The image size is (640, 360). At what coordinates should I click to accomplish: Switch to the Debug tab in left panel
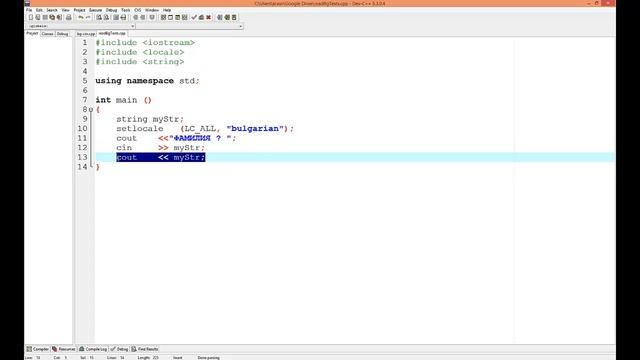point(62,34)
